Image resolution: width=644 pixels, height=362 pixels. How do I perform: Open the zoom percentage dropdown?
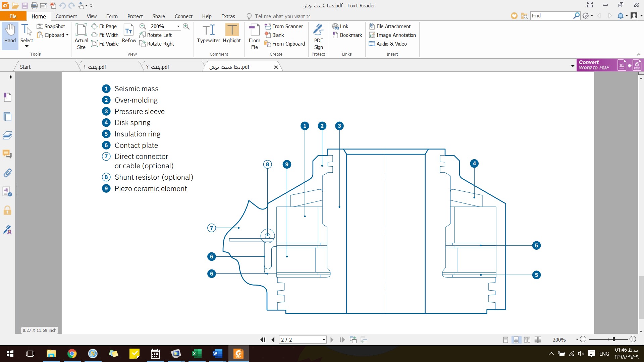[177, 26]
